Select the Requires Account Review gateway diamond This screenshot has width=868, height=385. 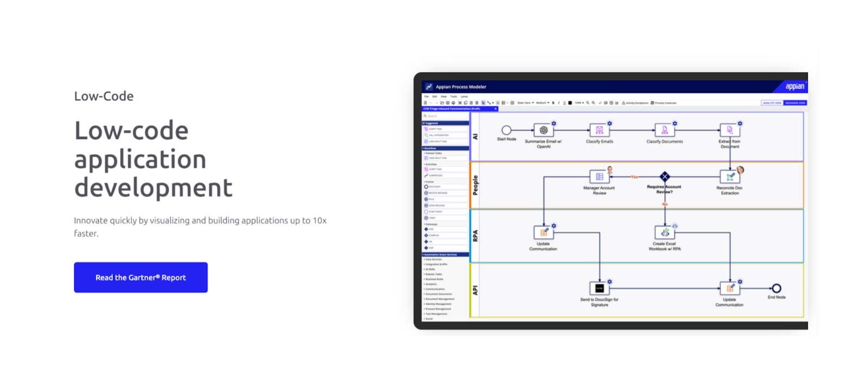pyautogui.click(x=665, y=176)
